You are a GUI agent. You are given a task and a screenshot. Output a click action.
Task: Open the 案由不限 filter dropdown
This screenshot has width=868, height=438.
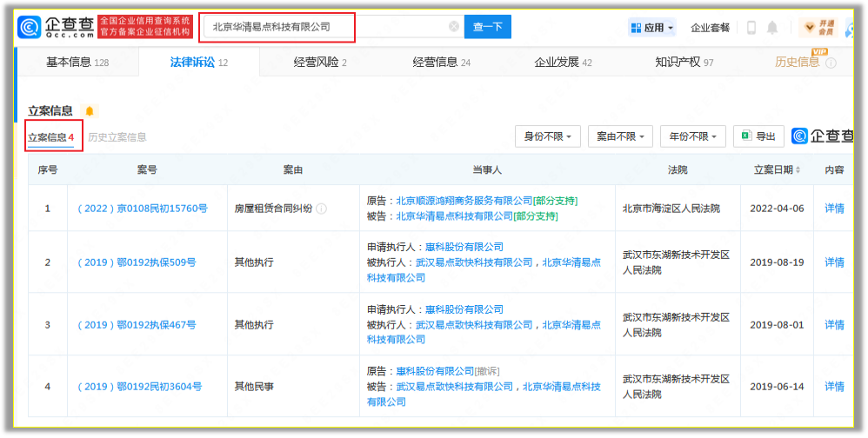(620, 136)
